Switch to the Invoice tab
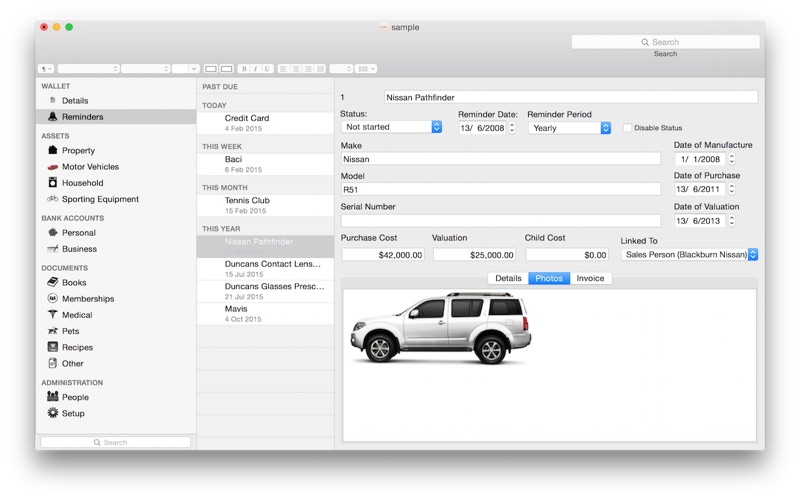800x500 pixels. coord(590,278)
